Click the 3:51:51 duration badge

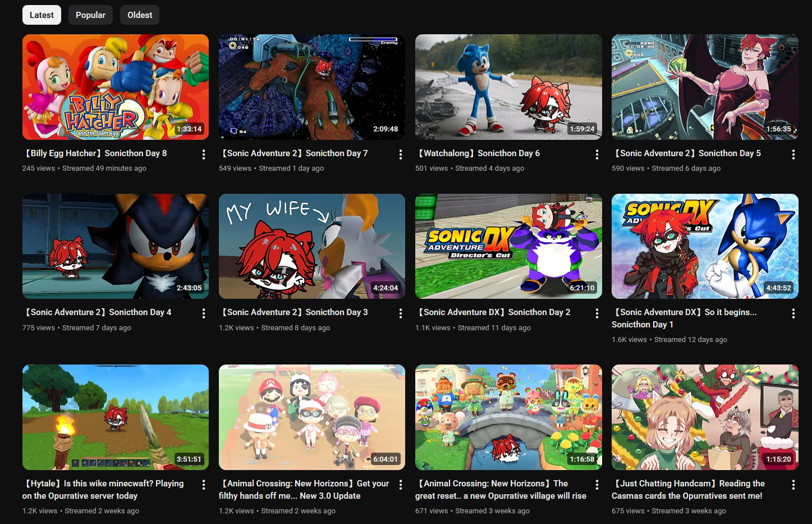[x=189, y=459]
